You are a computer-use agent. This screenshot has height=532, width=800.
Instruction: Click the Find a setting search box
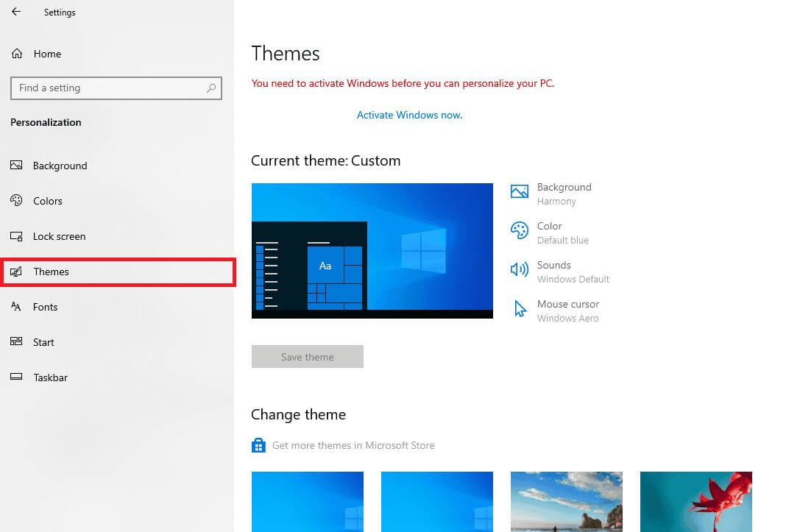[116, 88]
